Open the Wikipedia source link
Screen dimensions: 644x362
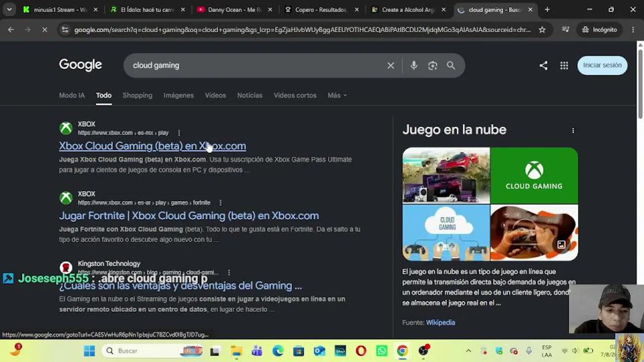point(440,323)
